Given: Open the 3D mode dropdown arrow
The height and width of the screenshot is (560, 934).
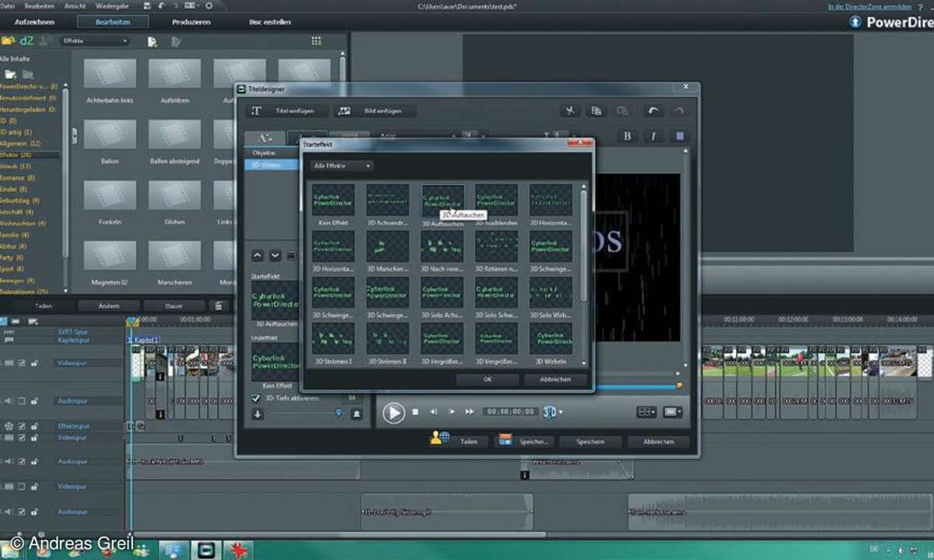Looking at the screenshot, I should coord(560,412).
